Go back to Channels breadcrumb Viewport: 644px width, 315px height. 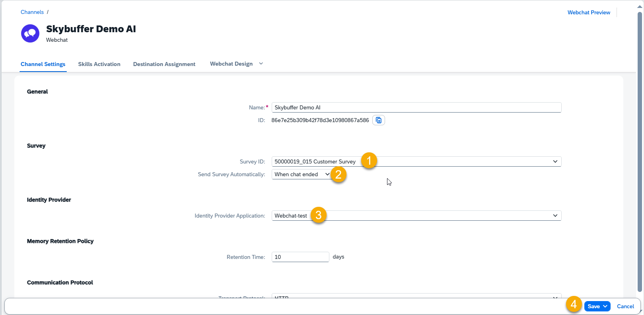click(x=32, y=12)
